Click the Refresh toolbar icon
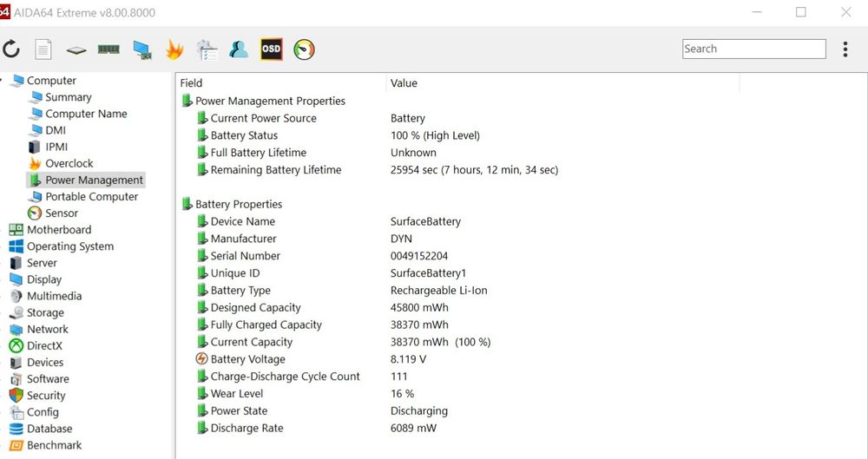 pyautogui.click(x=11, y=49)
